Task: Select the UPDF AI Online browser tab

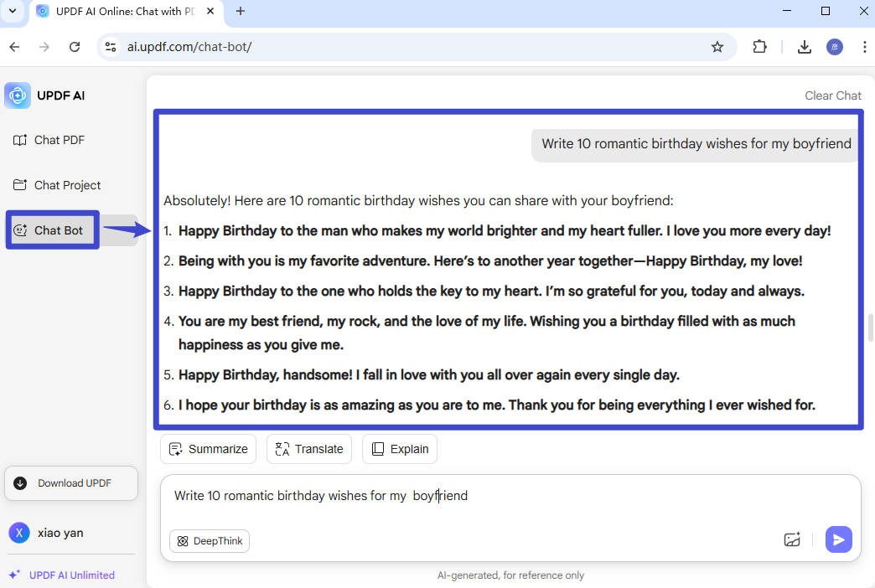Action: [x=126, y=11]
